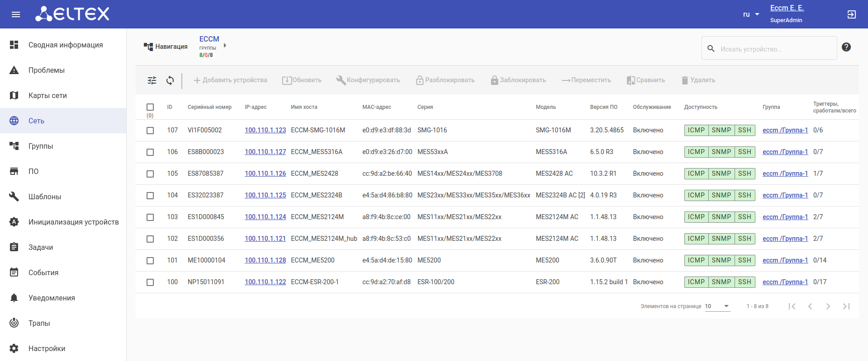Click the Navigation tree icon
This screenshot has height=361, width=868.
coord(148,47)
